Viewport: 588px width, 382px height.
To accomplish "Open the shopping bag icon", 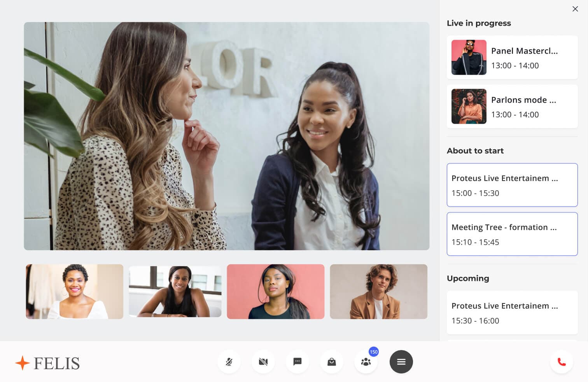I will point(332,362).
